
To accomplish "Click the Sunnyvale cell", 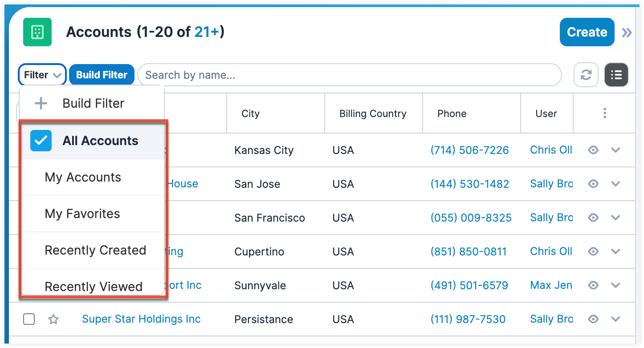I will point(260,285).
